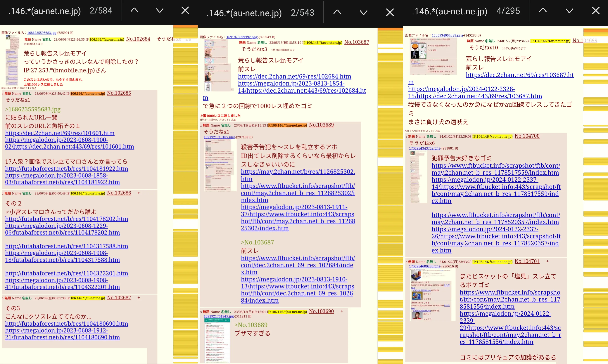The height and width of the screenshot is (364, 608).
Task: Open futabaforest 1104181922.htm link
Action: (x=66, y=169)
